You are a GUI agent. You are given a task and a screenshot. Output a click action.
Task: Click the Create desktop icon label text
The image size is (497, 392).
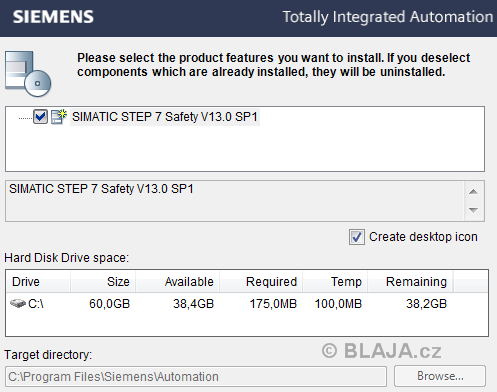pos(423,237)
